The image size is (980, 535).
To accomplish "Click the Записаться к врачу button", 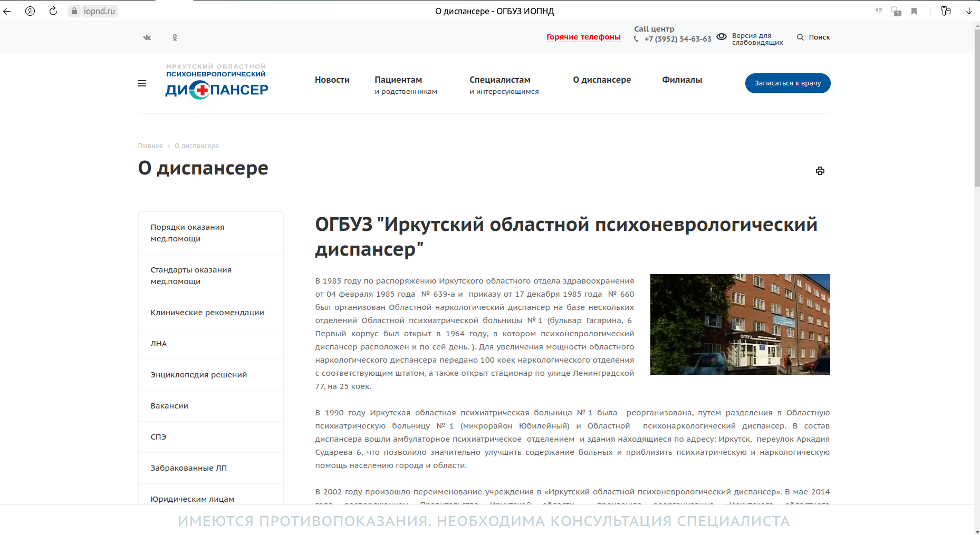I will 787,83.
